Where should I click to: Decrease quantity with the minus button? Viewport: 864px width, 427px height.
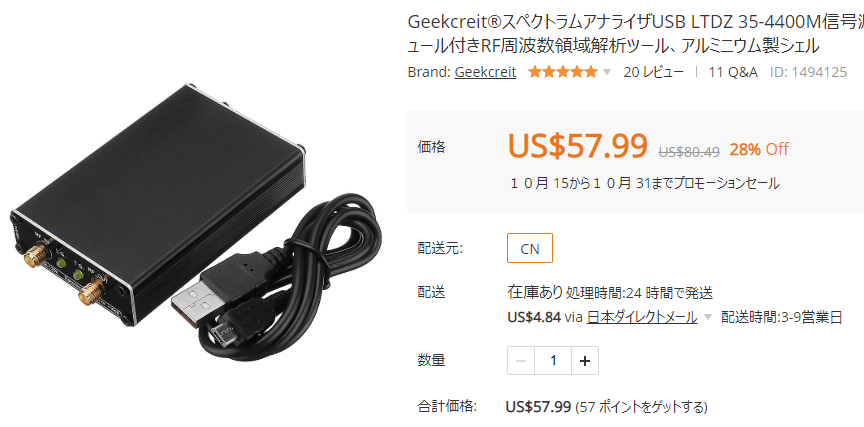521,361
